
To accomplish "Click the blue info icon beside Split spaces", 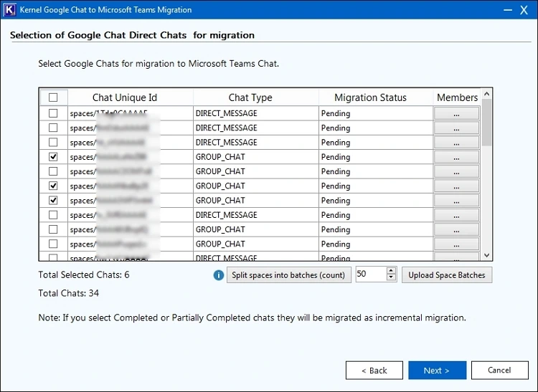I will point(219,274).
